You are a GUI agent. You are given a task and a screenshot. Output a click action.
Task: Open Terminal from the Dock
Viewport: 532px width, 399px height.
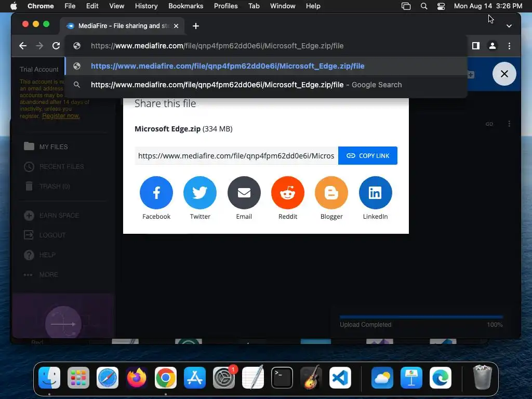[282, 378]
